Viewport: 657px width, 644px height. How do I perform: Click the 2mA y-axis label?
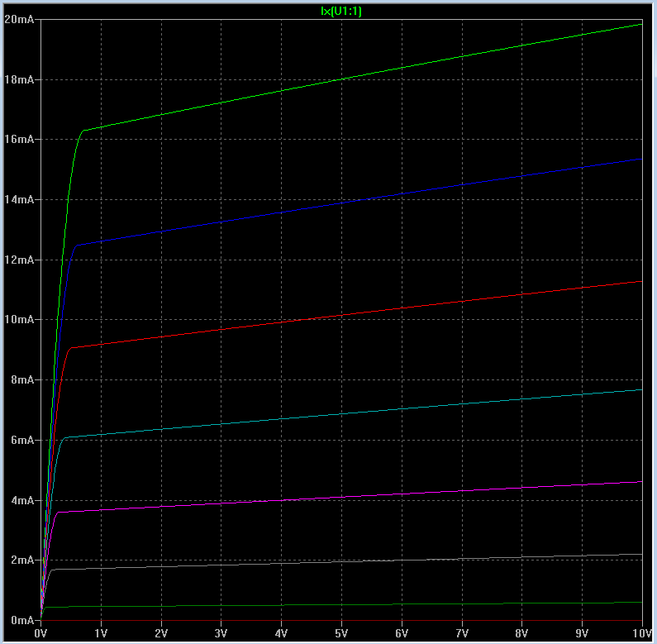click(x=22, y=561)
